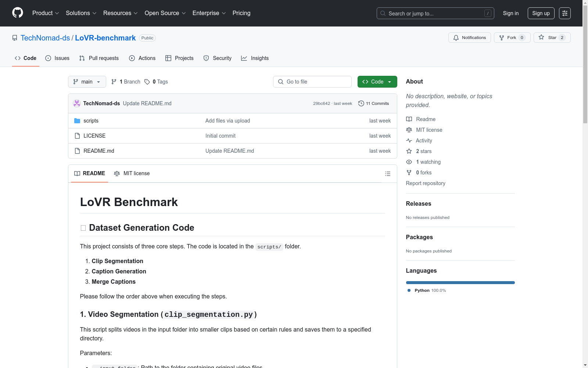Screen dimensions: 588x368
Task: Open the README outline list icon
Action: point(387,174)
